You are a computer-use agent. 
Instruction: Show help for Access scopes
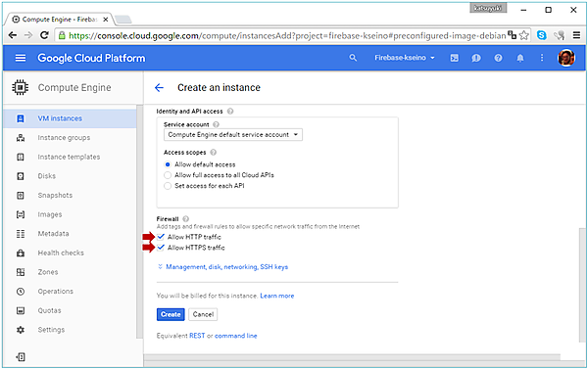point(214,153)
